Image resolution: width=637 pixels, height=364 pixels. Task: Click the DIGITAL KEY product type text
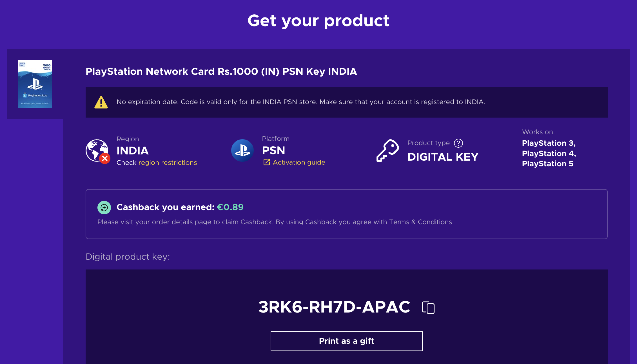[443, 157]
